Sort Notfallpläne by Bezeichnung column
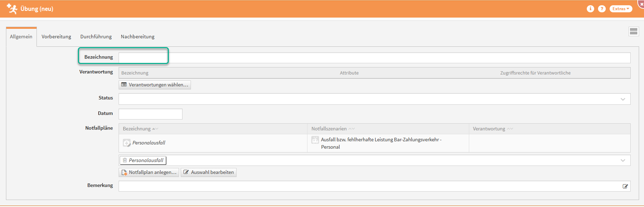The height and width of the screenshot is (207, 644). [140, 129]
